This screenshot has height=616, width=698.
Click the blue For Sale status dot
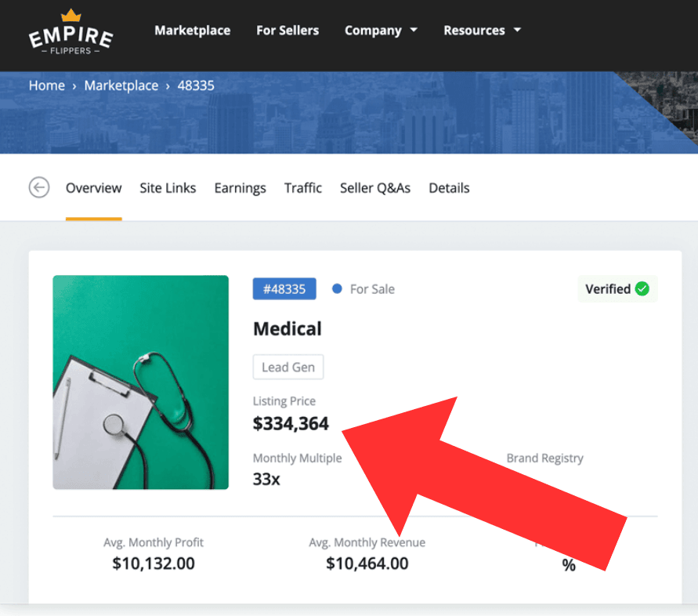[x=337, y=289]
